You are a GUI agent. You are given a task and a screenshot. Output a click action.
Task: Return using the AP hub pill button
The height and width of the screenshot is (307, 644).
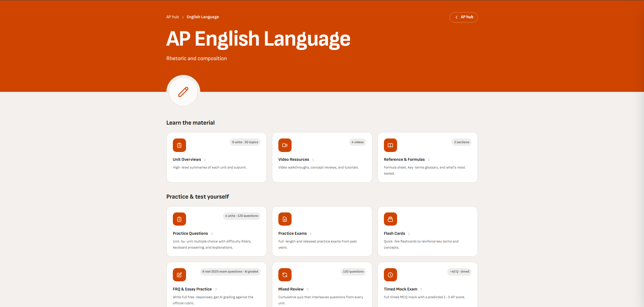[463, 17]
